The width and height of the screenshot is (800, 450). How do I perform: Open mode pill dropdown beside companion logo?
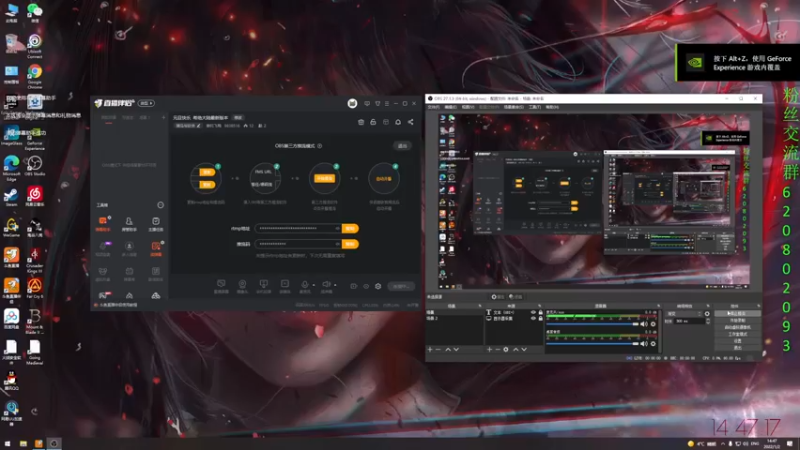click(146, 103)
